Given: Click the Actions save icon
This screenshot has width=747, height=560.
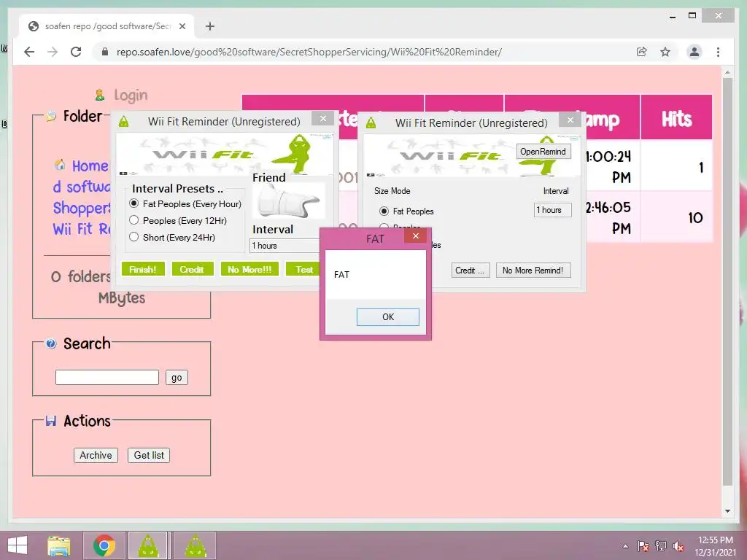Looking at the screenshot, I should click(x=51, y=421).
